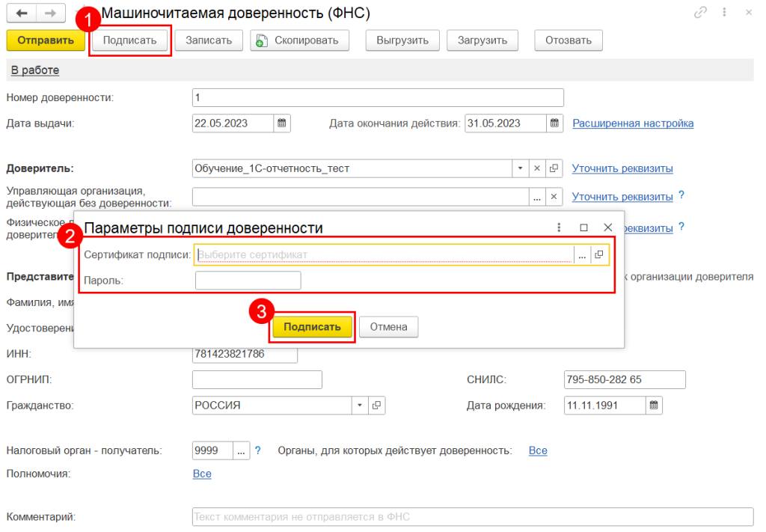Show help for Управляющая организация реквизиты
766x532 pixels.
click(681, 195)
